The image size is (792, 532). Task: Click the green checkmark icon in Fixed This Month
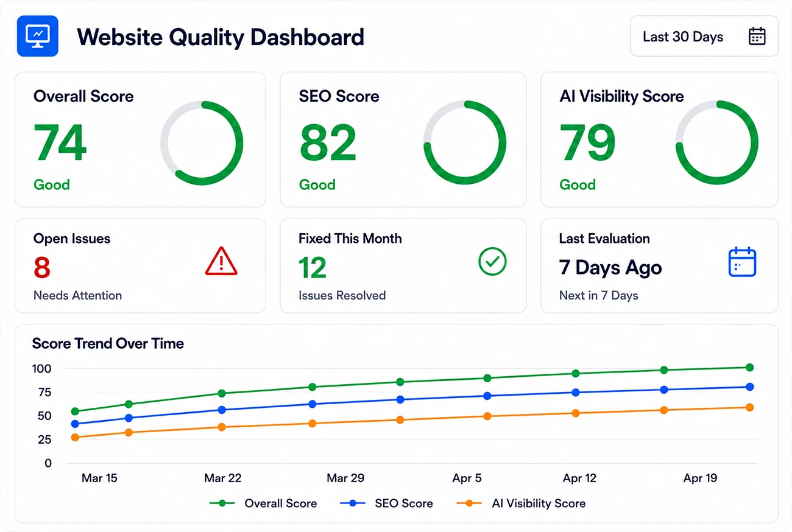[x=493, y=261]
